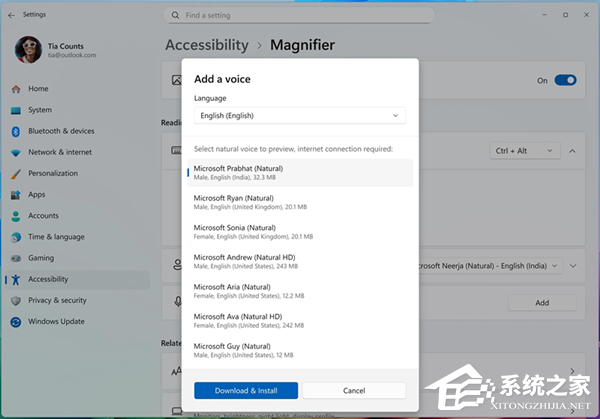Open Windows Update settings
600x419 pixels.
pos(56,321)
